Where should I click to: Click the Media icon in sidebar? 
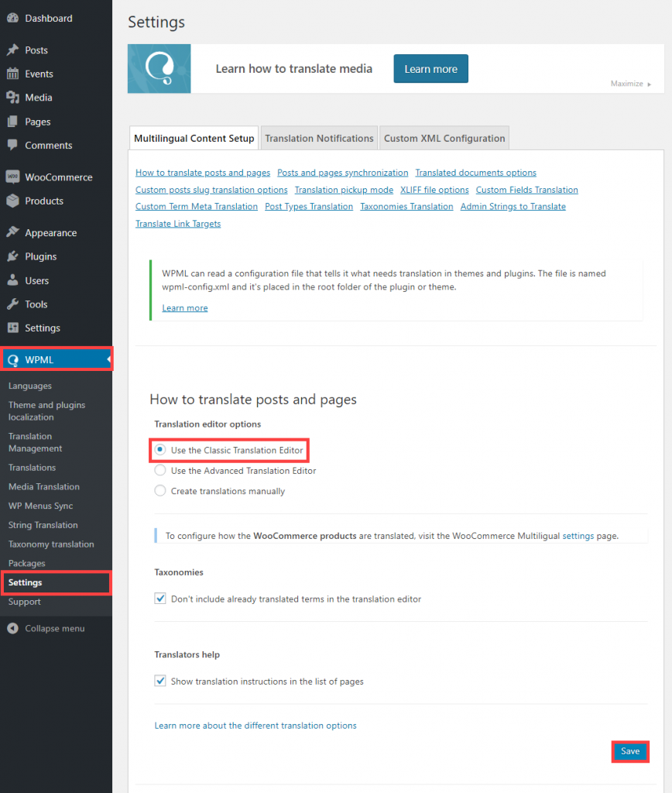[x=12, y=98]
